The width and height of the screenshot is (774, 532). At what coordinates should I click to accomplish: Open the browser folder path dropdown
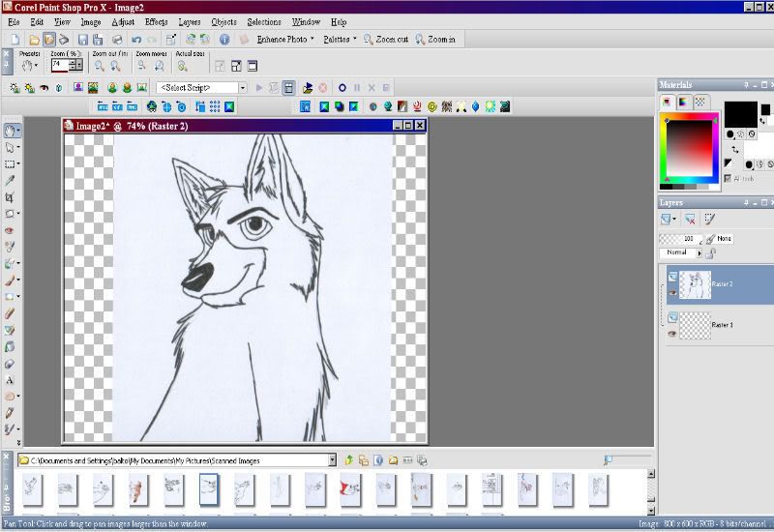click(x=332, y=460)
